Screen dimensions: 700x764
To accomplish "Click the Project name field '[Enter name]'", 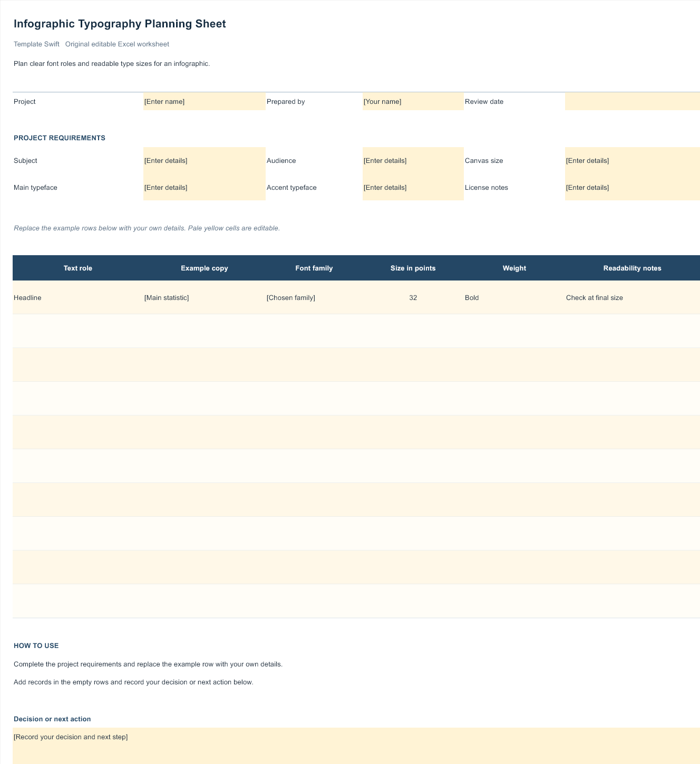I will click(x=205, y=102).
